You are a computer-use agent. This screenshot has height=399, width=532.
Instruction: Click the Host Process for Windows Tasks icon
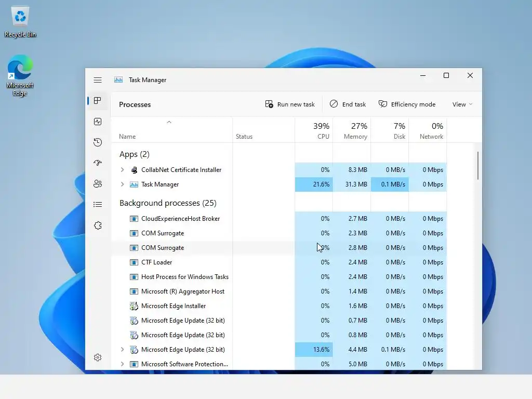pyautogui.click(x=134, y=277)
